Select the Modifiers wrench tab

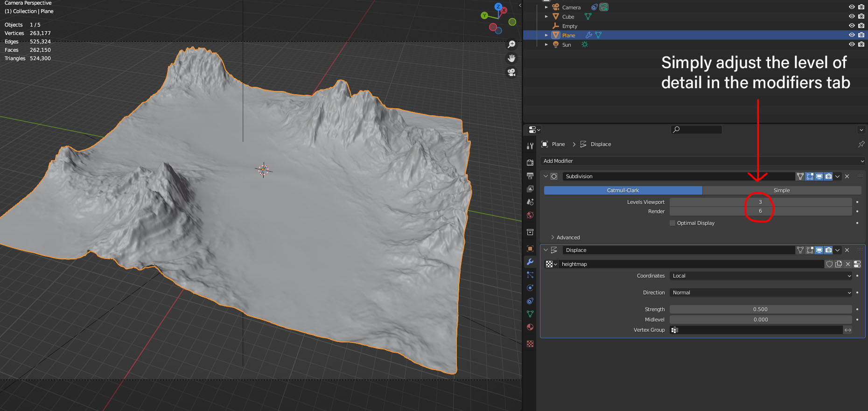(x=530, y=262)
